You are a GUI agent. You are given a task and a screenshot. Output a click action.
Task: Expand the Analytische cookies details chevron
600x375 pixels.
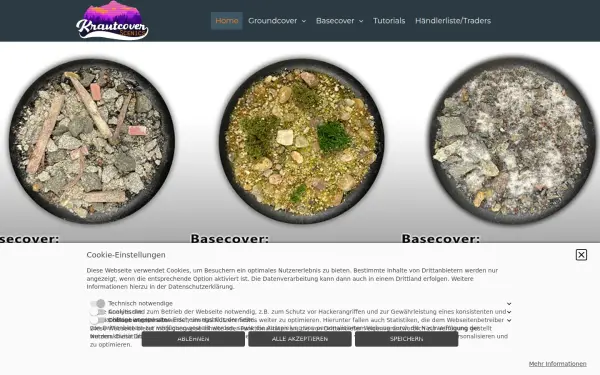point(509,312)
